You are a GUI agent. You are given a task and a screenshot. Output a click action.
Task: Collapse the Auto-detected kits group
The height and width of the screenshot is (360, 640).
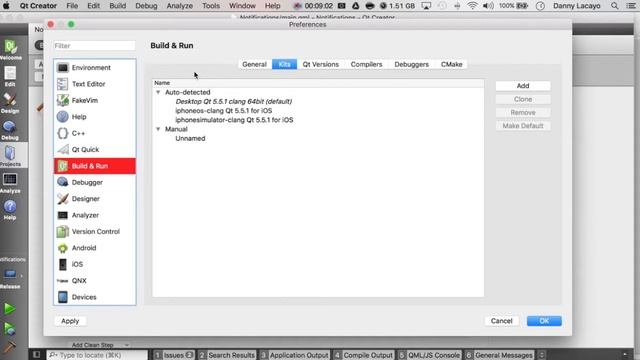(158, 92)
